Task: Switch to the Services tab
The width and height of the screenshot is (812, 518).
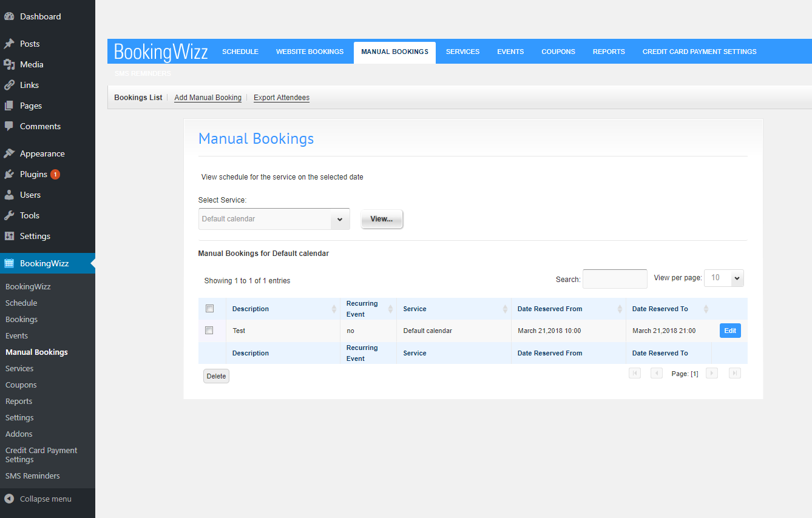Action: [462, 52]
